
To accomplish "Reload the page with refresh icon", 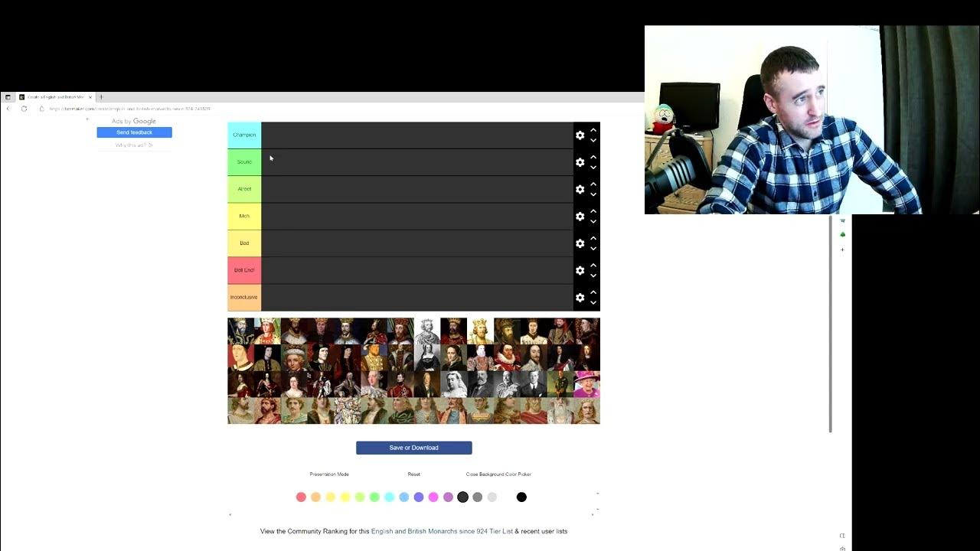I will coord(24,109).
